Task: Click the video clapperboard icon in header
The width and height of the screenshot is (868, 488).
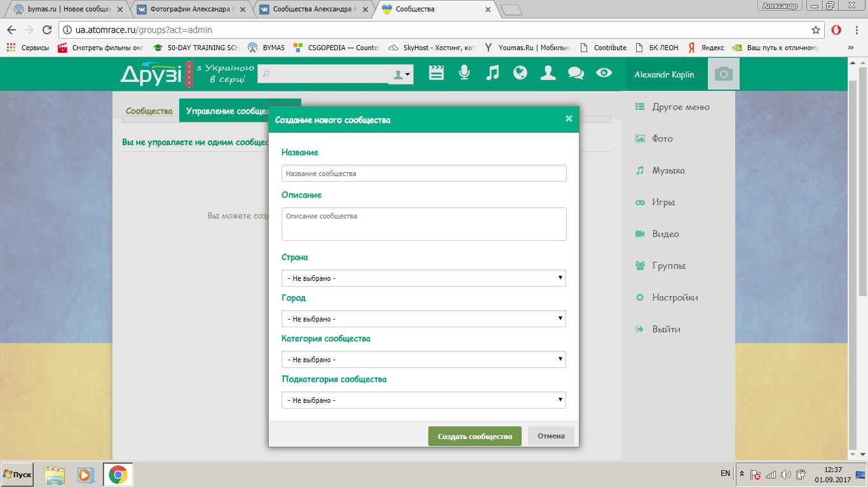Action: (436, 73)
